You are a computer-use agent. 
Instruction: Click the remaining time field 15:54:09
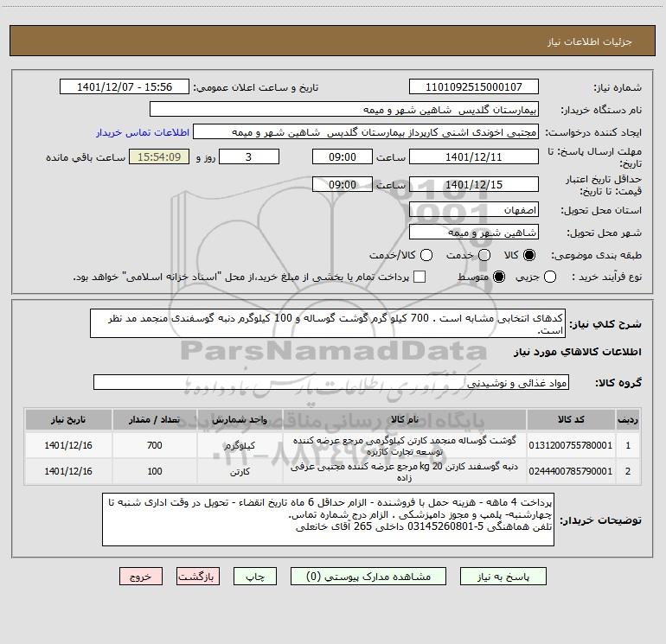(x=159, y=156)
